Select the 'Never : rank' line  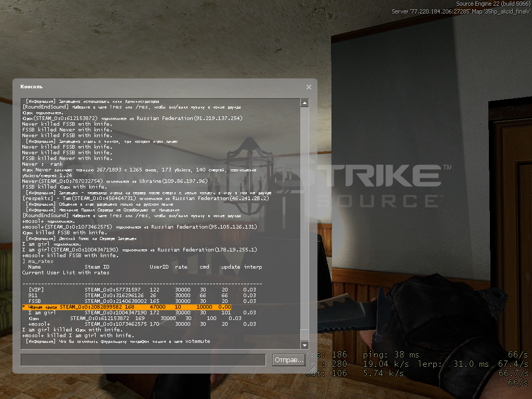(x=43, y=164)
